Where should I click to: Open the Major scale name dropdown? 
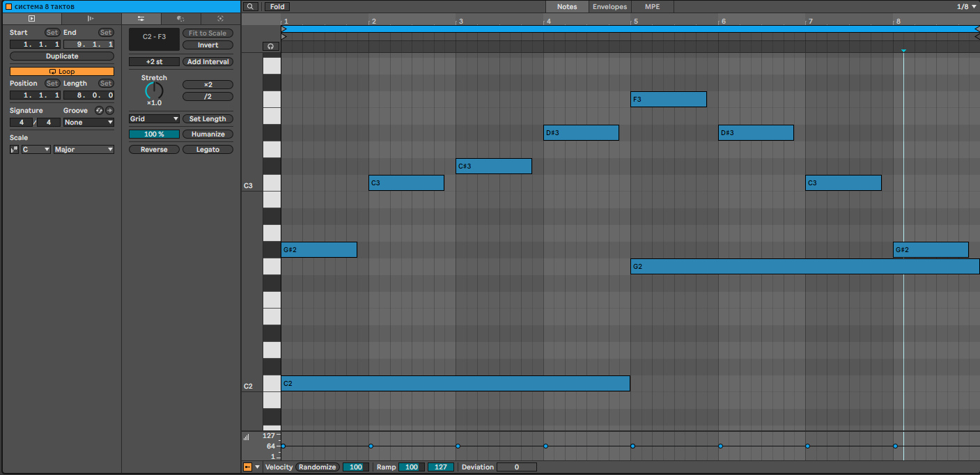coord(84,150)
